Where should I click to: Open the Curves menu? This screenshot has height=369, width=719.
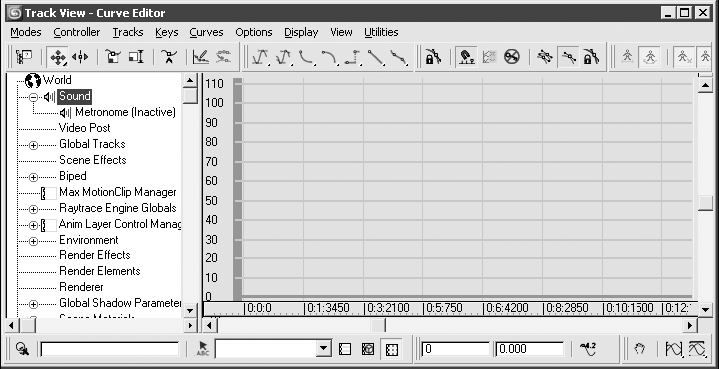[206, 32]
